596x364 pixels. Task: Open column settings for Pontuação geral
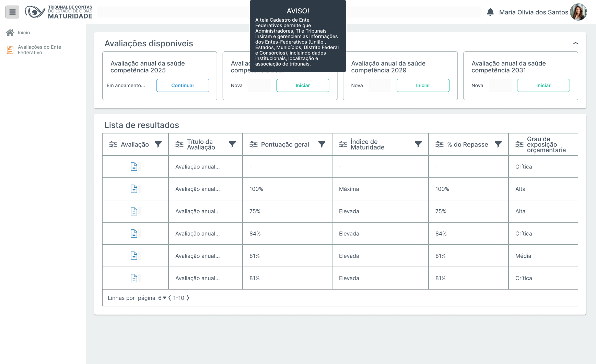254,144
